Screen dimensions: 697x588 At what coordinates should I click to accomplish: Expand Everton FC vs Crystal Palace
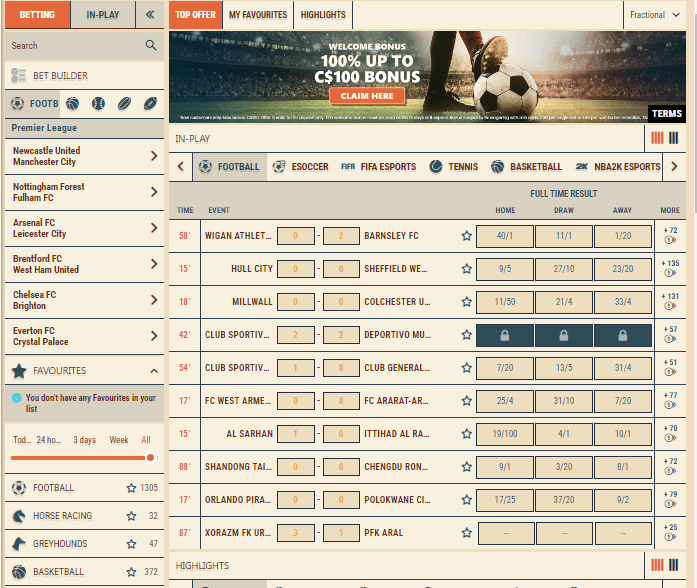84,336
